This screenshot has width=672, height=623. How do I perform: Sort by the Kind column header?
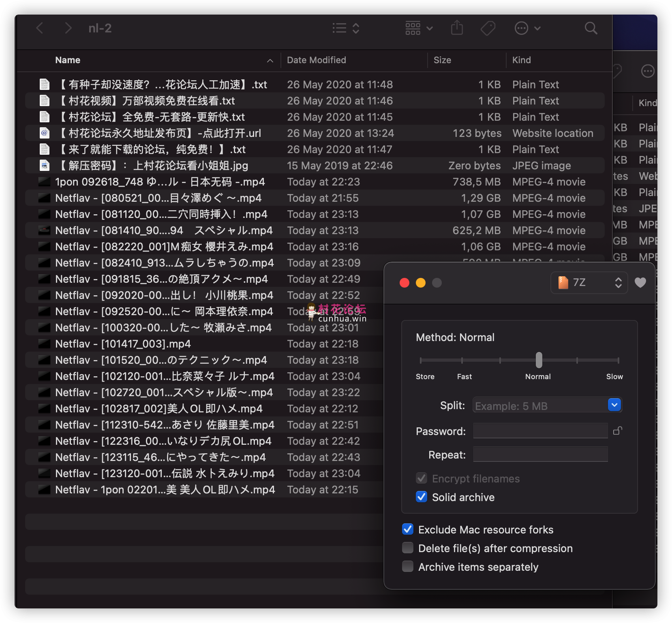(x=522, y=60)
